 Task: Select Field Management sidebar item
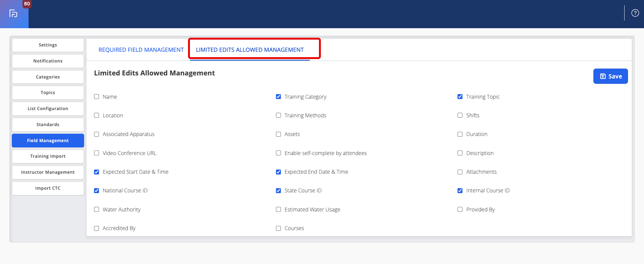coord(48,141)
